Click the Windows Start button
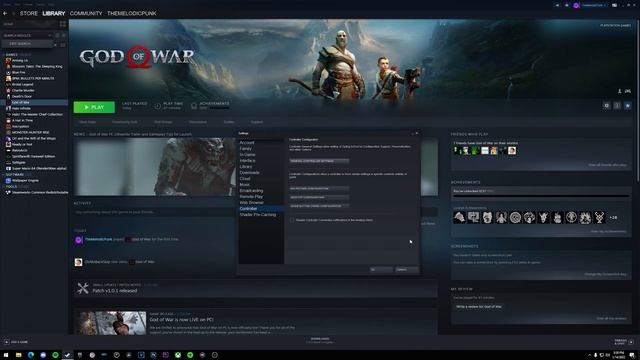 [6, 355]
